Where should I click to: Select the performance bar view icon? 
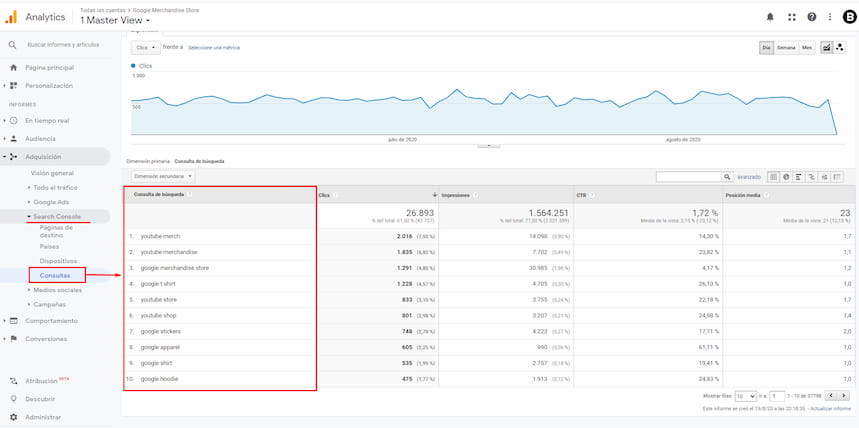799,177
